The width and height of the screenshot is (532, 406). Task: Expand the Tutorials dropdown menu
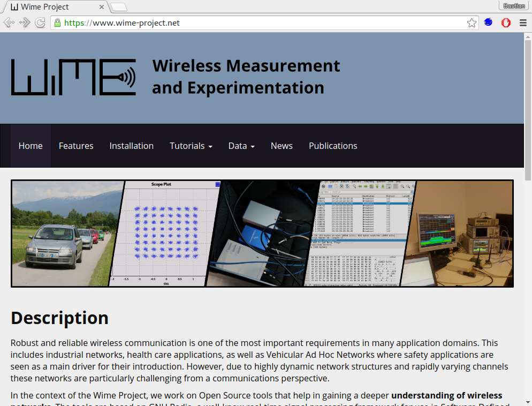click(191, 146)
